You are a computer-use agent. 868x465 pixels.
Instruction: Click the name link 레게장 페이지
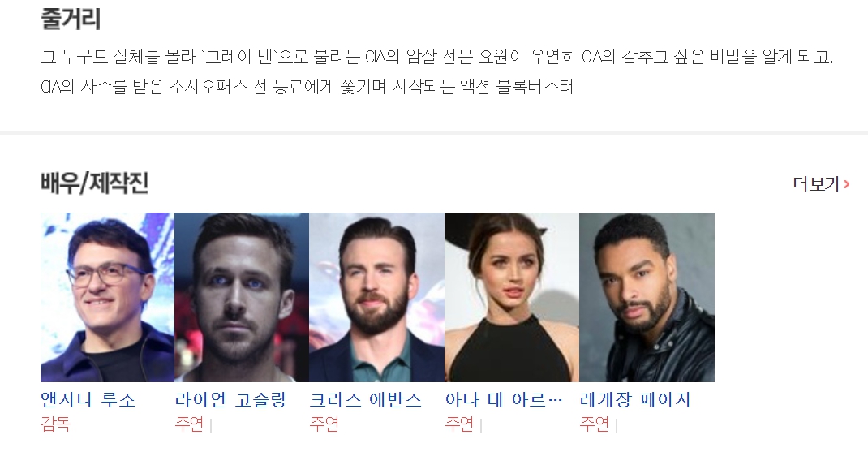(x=635, y=400)
